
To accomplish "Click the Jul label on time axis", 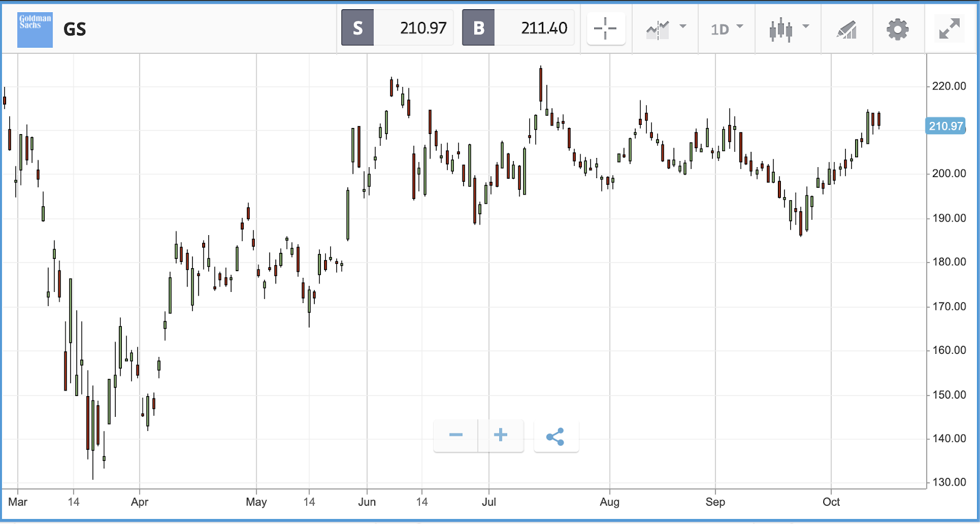I will pyautogui.click(x=489, y=502).
